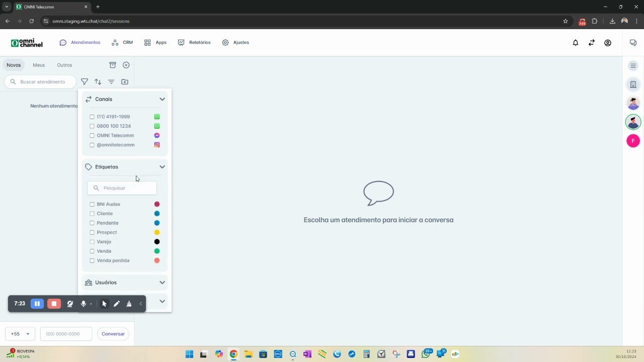
Task: Select the pink F user avatar
Action: pyautogui.click(x=633, y=141)
